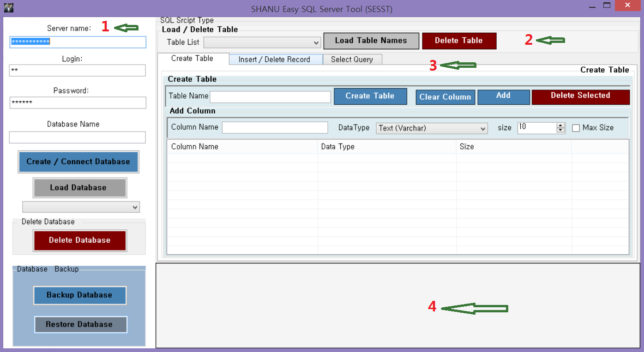This screenshot has width=644, height=352.
Task: Click the Column Name grid header
Action: pos(242,147)
